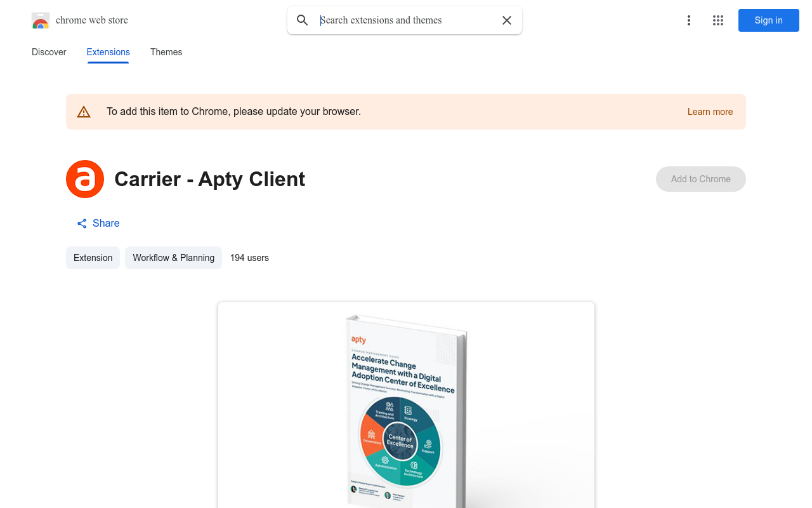This screenshot has height=508, width=812.
Task: Go to the Themes tab
Action: (166, 52)
